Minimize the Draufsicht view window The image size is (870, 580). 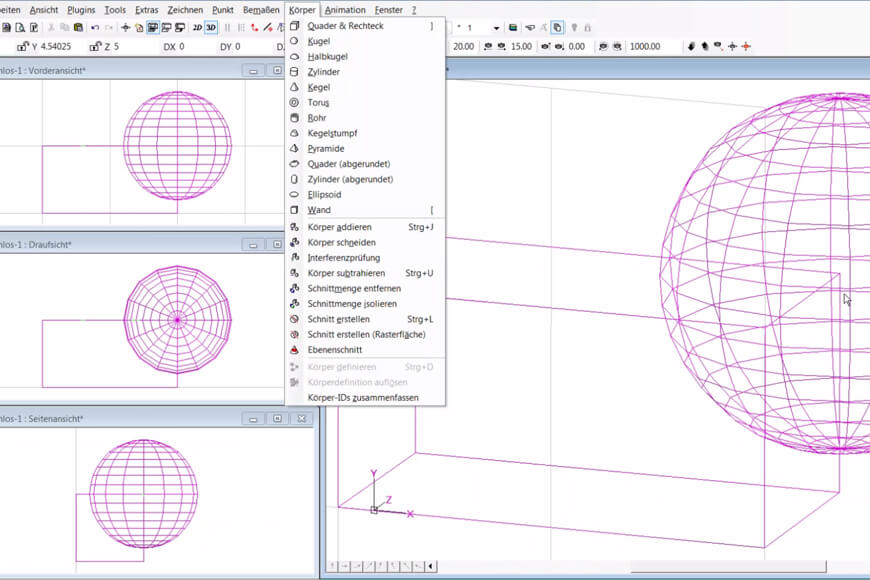point(254,244)
